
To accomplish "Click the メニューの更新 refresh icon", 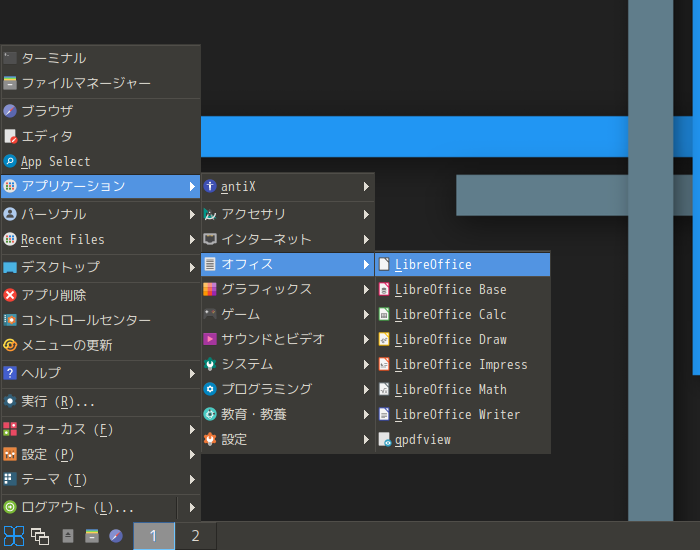I will tap(10, 345).
